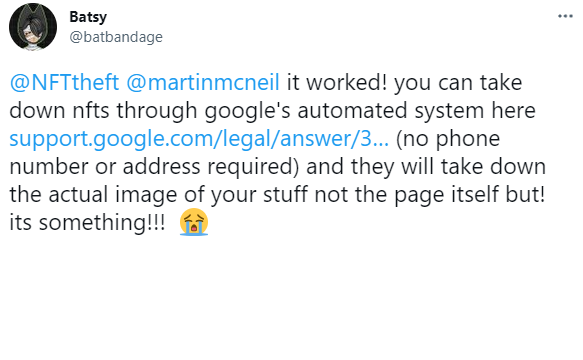This screenshot has height=360, width=583.
Task: Follow the support.google.com/legal/answer link
Action: (199, 139)
